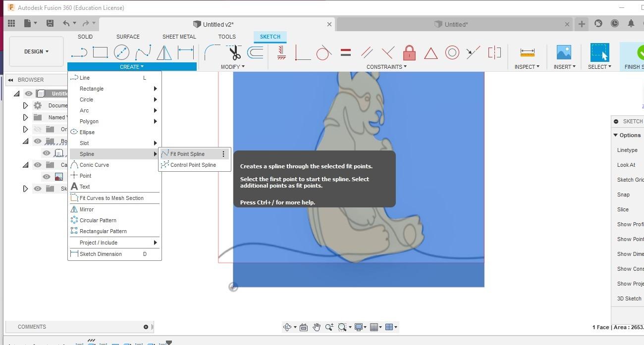Apply the Concentric constraint icon
Image resolution: width=644 pixels, height=345 pixels.
coord(452,52)
